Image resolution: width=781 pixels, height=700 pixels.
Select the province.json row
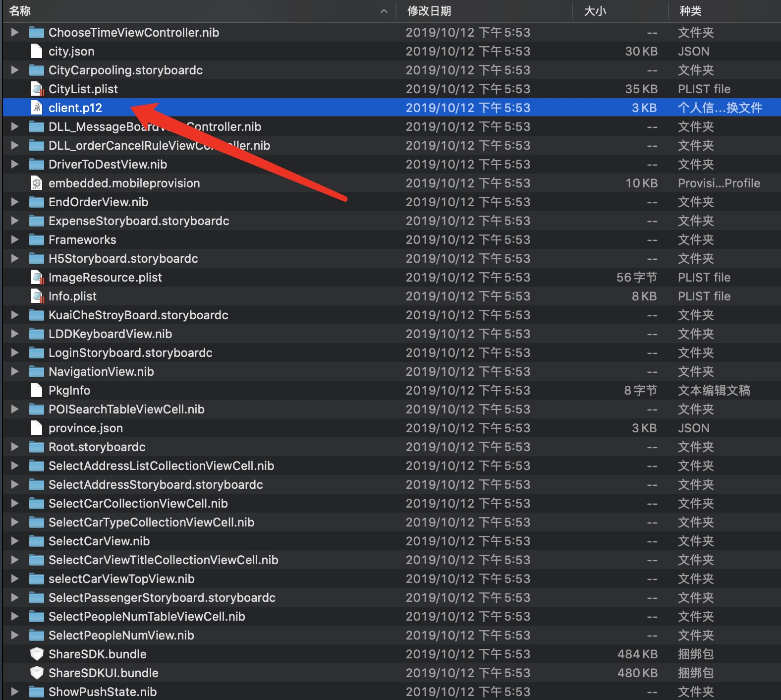(392, 428)
